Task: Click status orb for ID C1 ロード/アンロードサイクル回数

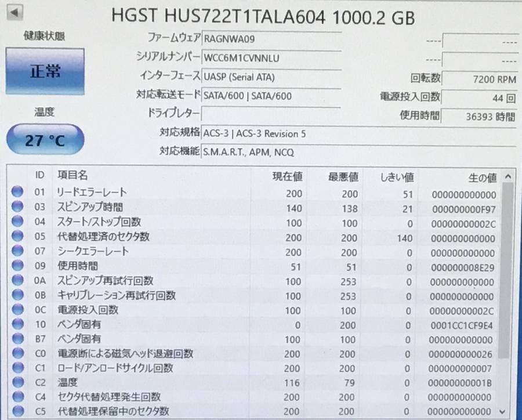Action: pyautogui.click(x=17, y=367)
